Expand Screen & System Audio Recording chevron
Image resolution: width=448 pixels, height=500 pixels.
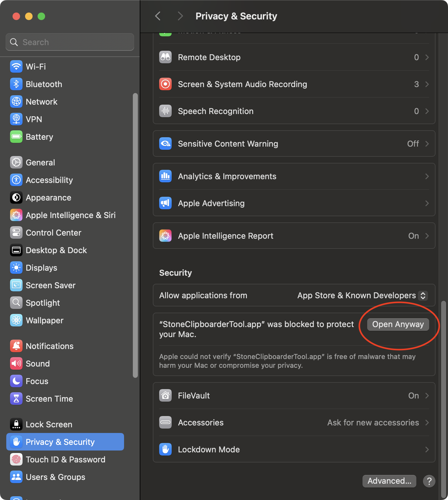(x=427, y=84)
